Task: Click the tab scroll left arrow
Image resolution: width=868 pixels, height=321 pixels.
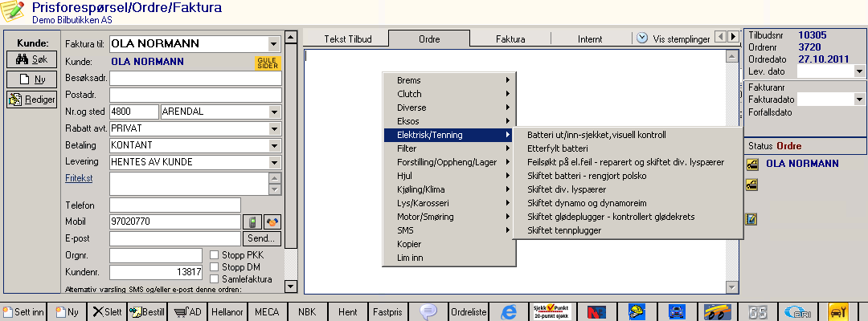Action: point(720,36)
